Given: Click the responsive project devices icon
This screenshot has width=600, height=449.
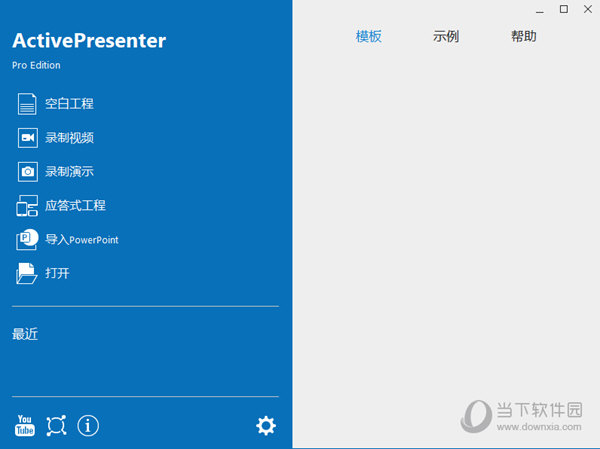Looking at the screenshot, I should click(27, 206).
